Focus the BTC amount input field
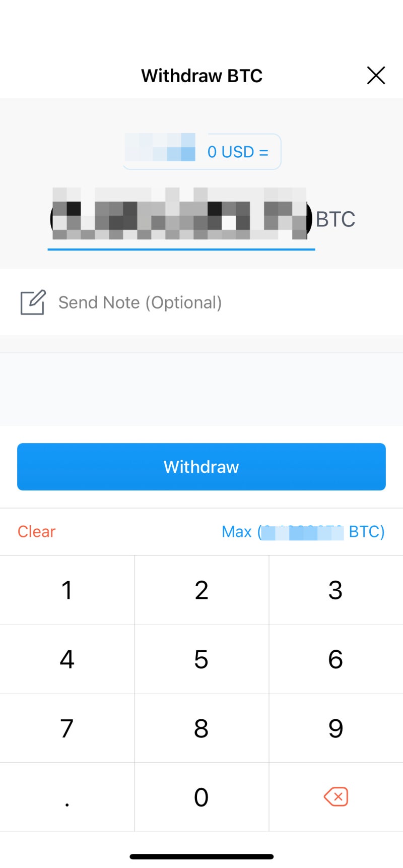 [181, 219]
